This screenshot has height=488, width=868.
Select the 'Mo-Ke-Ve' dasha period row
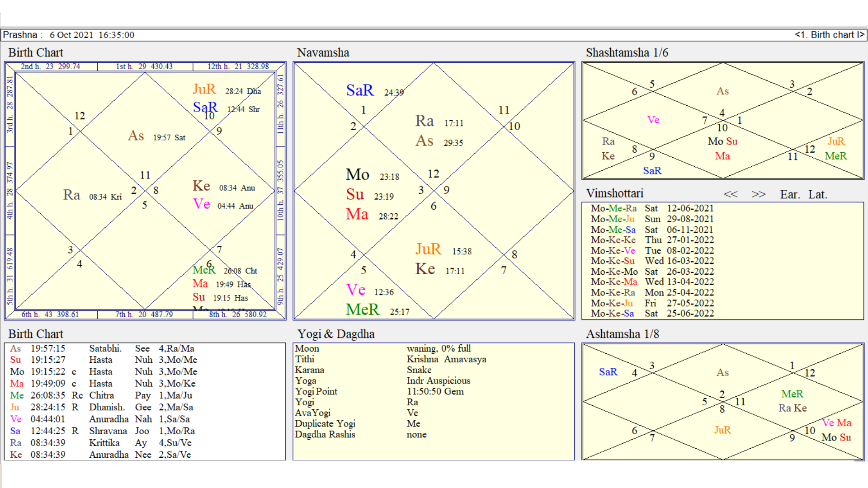click(614, 250)
